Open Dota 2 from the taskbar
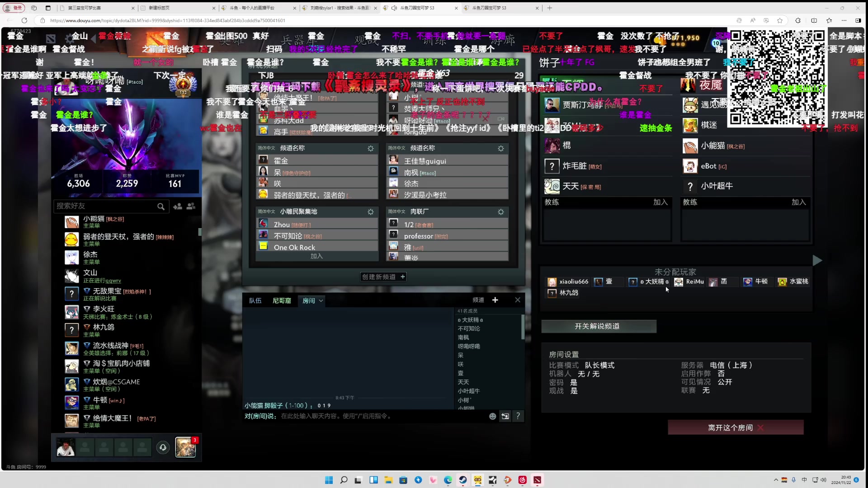 click(x=537, y=480)
